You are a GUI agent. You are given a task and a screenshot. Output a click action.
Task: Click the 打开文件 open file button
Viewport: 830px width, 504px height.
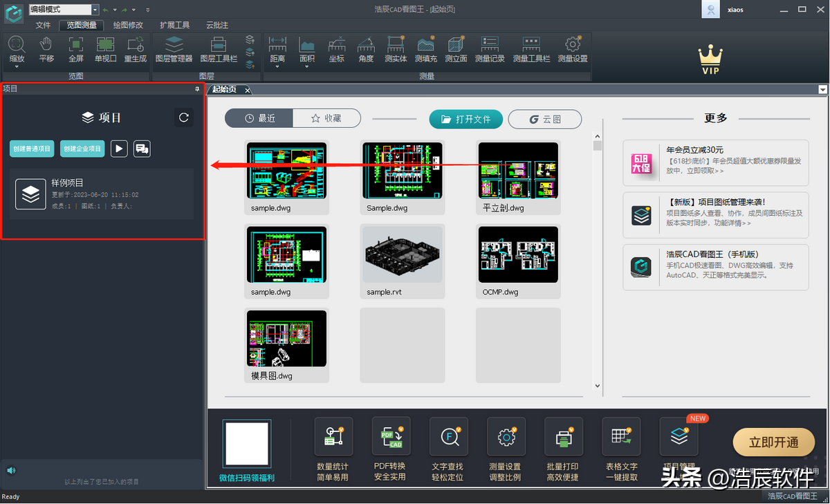(466, 119)
